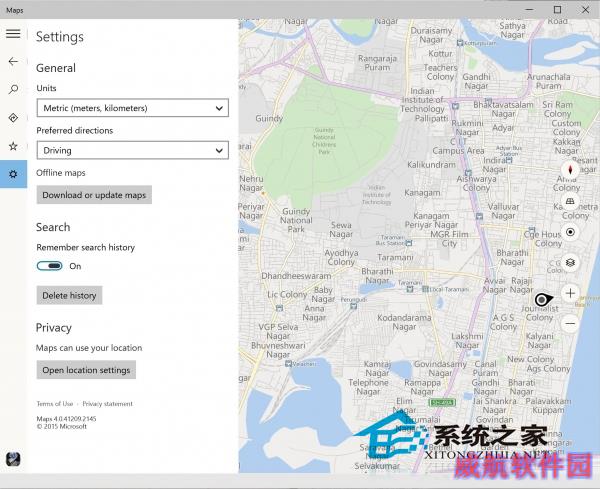Show my location on the map
This screenshot has height=489, width=600.
click(570, 232)
